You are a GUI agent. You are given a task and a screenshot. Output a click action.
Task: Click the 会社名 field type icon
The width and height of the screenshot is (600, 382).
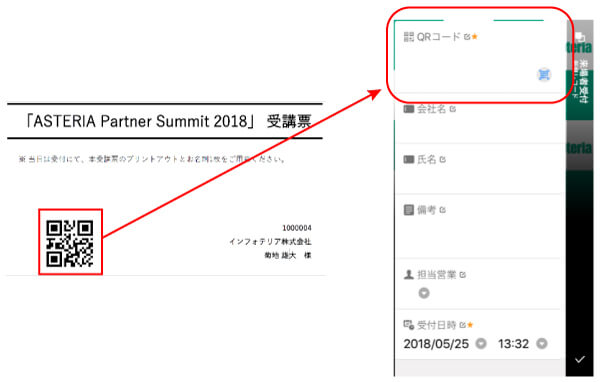pos(409,109)
